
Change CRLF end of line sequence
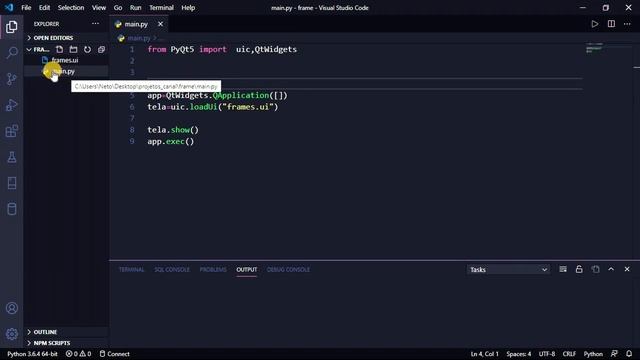point(569,354)
